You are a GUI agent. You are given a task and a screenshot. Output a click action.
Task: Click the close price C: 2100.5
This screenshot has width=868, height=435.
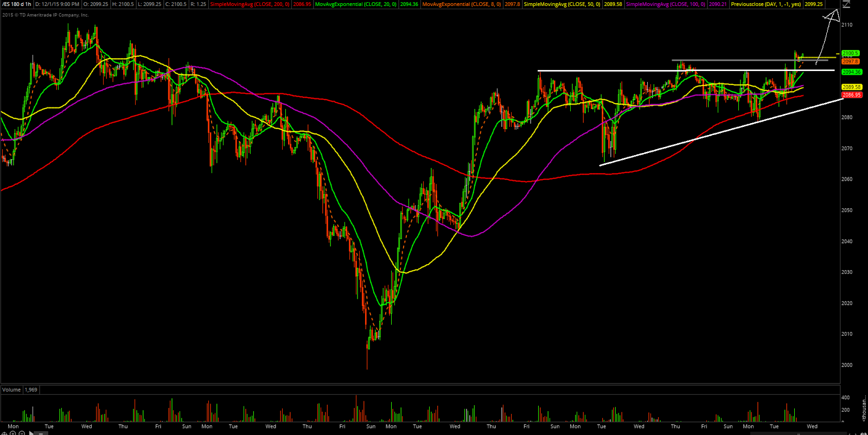click(x=176, y=4)
